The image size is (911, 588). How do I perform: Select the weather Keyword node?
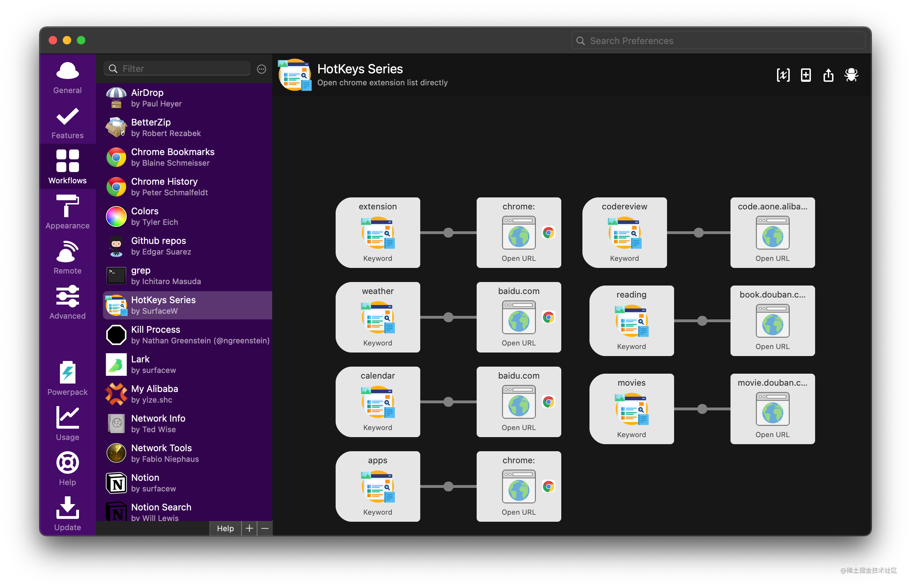(x=378, y=317)
